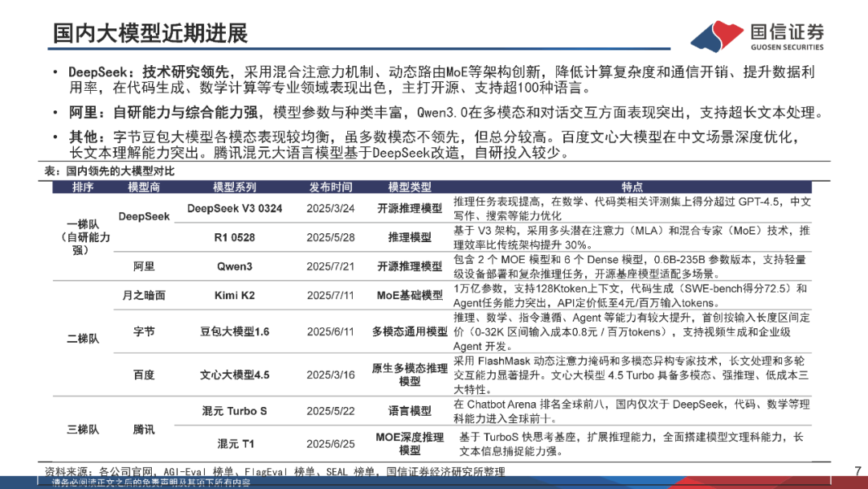The width and height of the screenshot is (868, 489).
Task: Click the 排序 column header
Action: 83,187
